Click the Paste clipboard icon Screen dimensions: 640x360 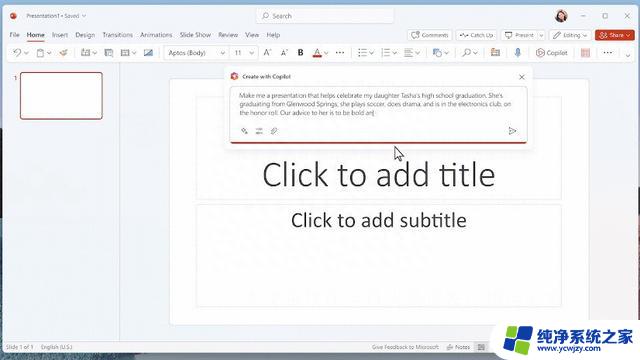[40, 53]
